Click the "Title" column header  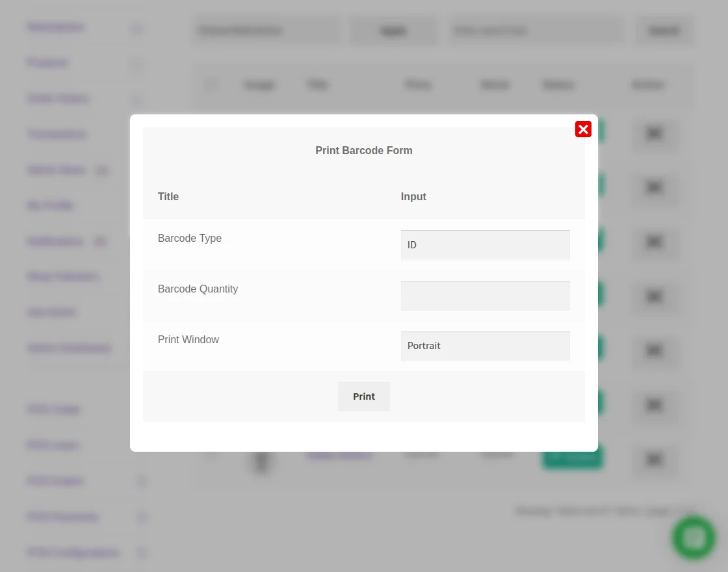[168, 196]
